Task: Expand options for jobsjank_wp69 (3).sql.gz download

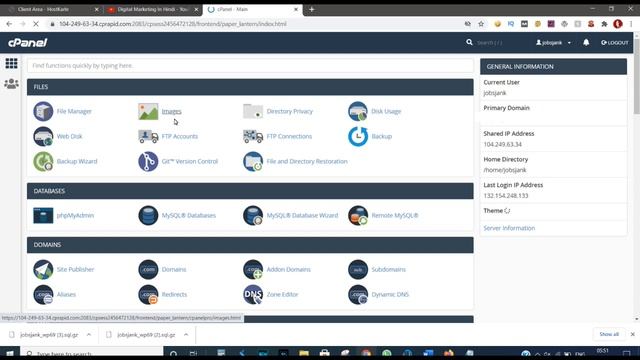Action: (89, 335)
